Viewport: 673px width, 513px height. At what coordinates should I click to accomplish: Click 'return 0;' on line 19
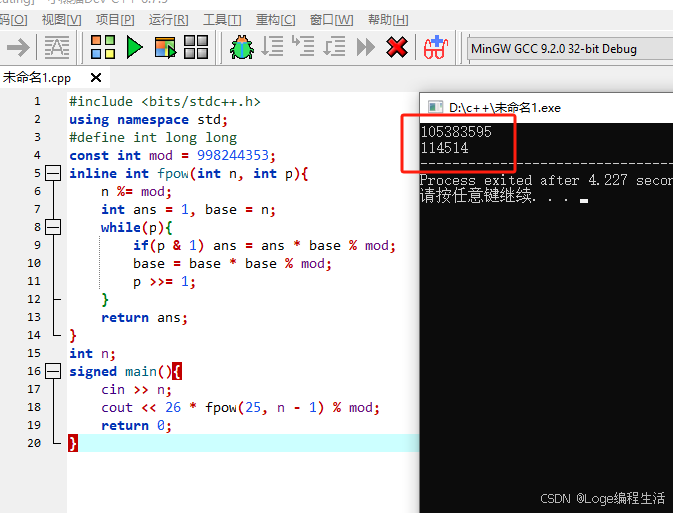click(136, 425)
